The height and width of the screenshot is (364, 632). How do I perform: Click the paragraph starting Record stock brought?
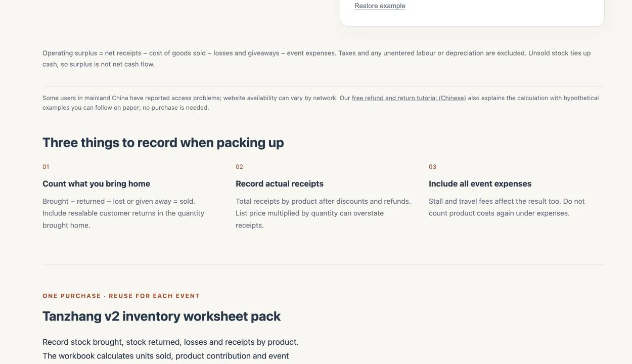click(x=171, y=350)
